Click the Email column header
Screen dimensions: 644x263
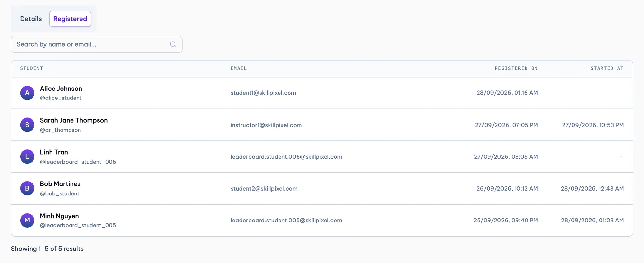(239, 68)
